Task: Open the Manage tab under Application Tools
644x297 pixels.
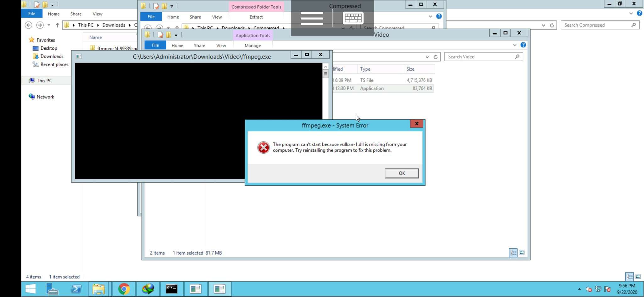Action: (x=253, y=46)
